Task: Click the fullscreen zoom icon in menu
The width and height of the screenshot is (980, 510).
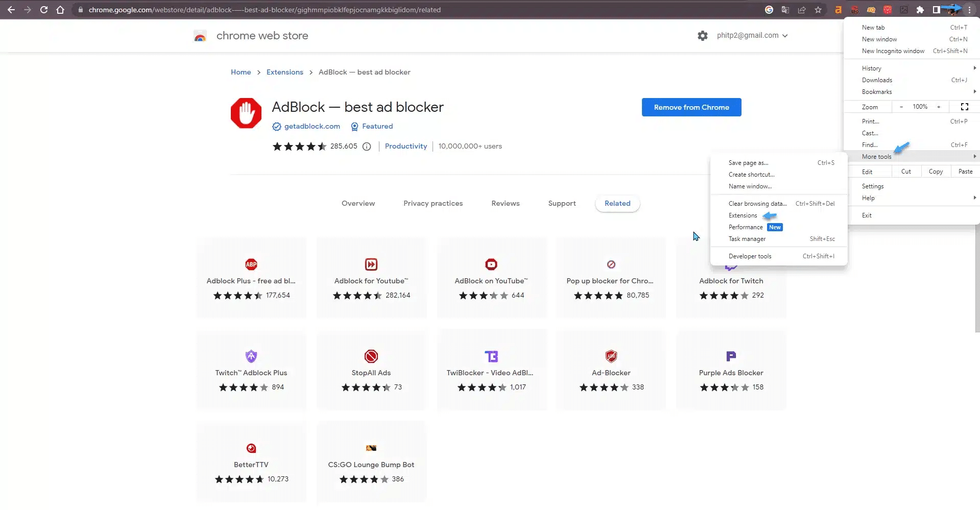Action: (965, 107)
